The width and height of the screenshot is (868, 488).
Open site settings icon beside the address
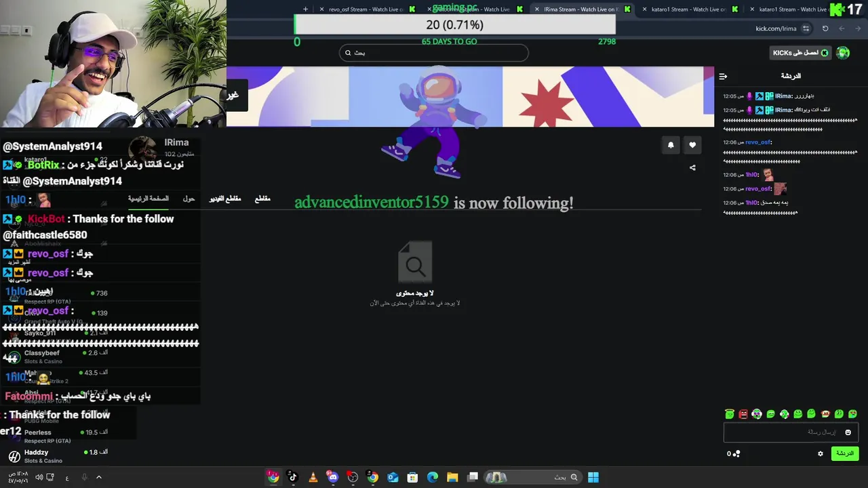coord(806,28)
